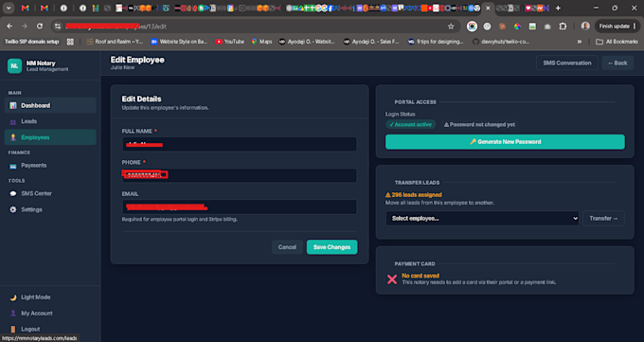Click the camera extension icon

[547, 27]
